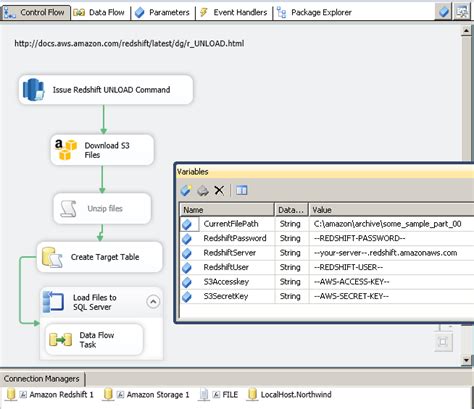Click the Data type column header
This screenshot has height=409, width=474.
pyautogui.click(x=291, y=210)
